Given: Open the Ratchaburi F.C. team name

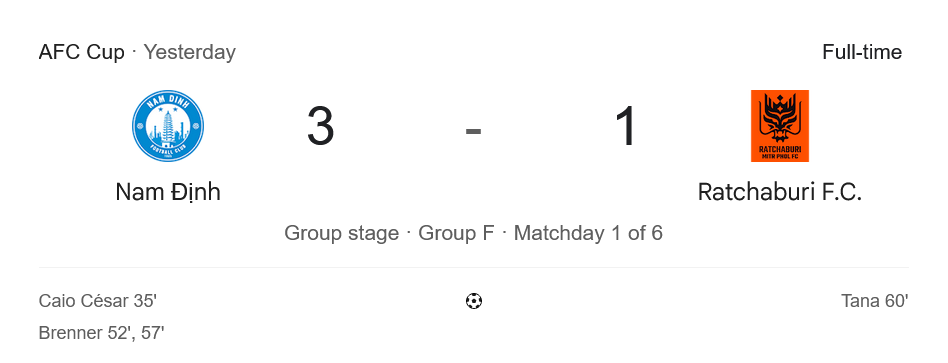Looking at the screenshot, I should point(779,192).
